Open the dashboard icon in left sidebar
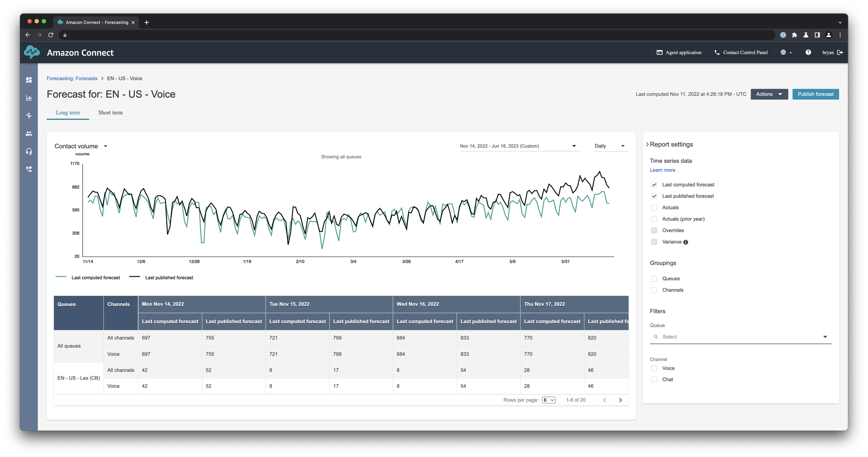Image resolution: width=868 pixels, height=457 pixels. tap(29, 80)
